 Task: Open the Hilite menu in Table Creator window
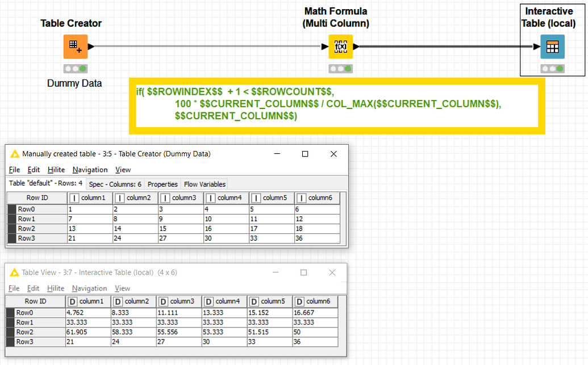(x=56, y=170)
